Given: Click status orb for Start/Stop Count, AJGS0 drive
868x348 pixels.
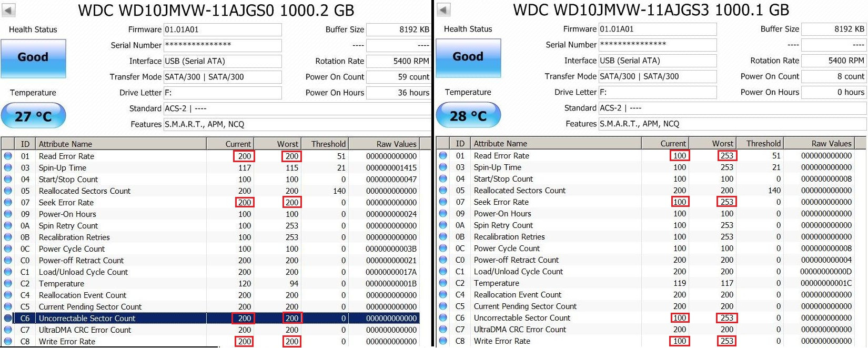Looking at the screenshot, I should point(8,179).
